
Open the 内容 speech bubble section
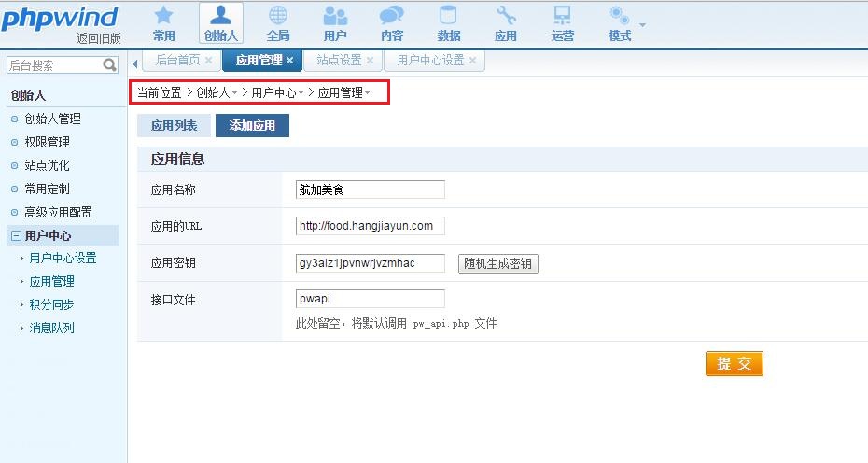392,24
